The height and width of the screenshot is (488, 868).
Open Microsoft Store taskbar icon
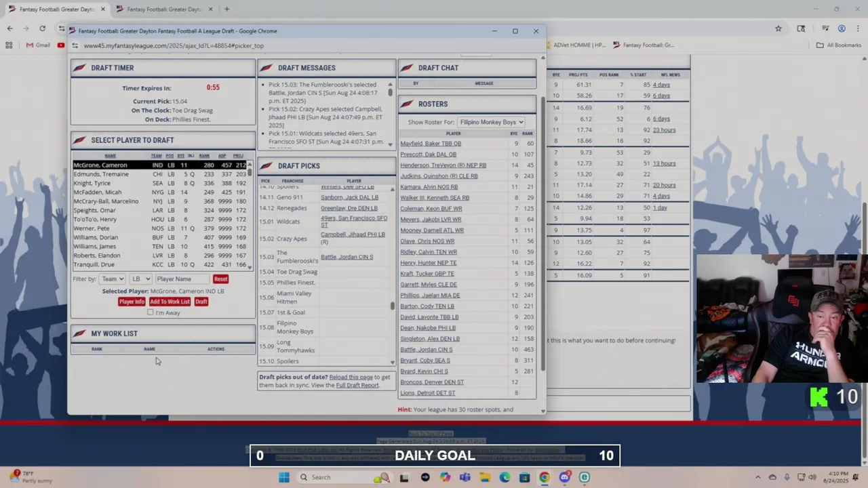click(524, 477)
